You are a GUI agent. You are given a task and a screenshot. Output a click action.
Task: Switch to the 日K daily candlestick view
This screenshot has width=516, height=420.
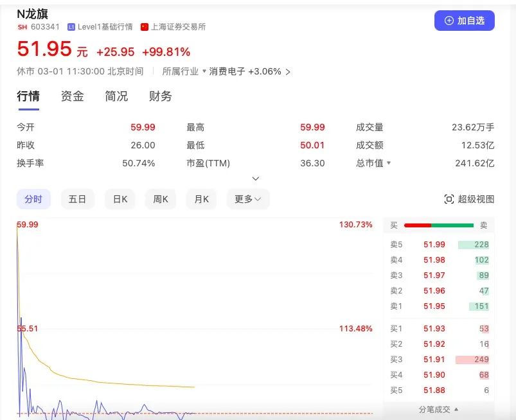click(119, 199)
